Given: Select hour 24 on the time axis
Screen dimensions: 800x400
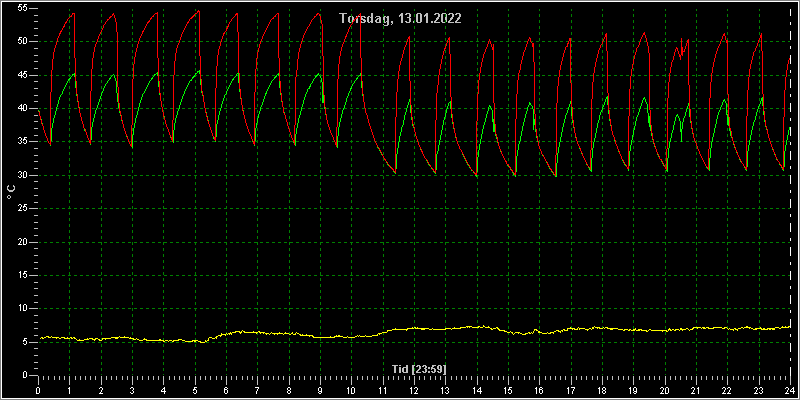Looking at the screenshot, I should 790,390.
